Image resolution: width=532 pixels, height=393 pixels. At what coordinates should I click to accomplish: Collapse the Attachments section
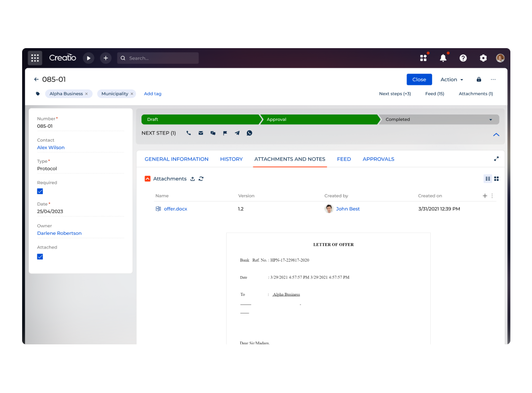(x=147, y=178)
